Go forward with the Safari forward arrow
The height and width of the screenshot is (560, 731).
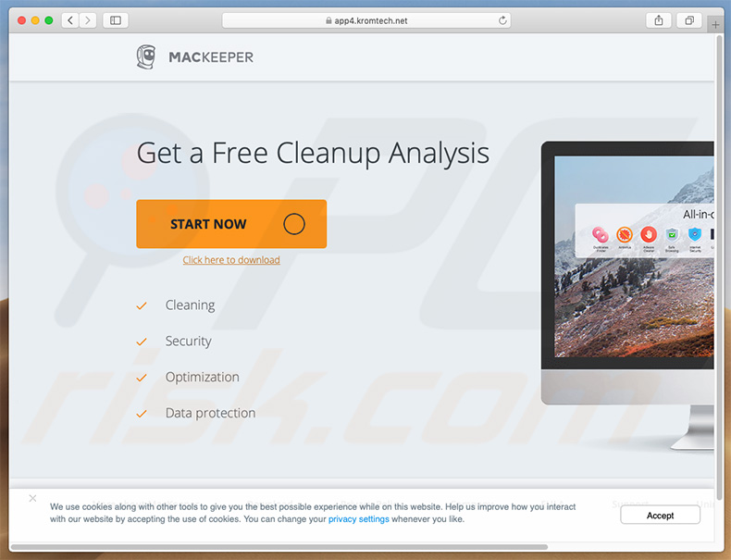88,20
